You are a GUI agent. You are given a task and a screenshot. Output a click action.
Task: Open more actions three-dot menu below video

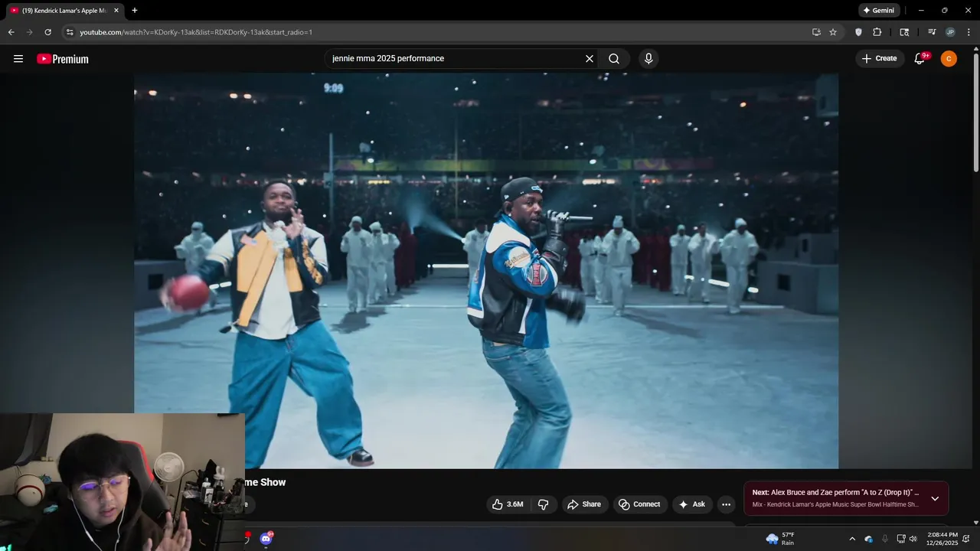726,504
